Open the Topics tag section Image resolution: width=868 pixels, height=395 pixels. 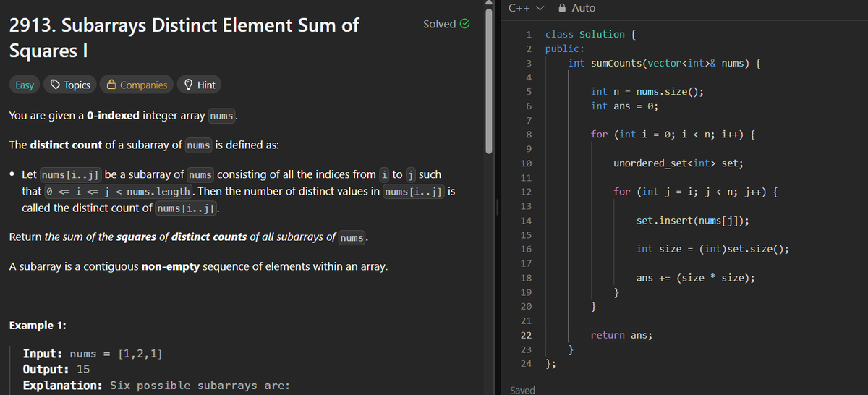coord(69,85)
